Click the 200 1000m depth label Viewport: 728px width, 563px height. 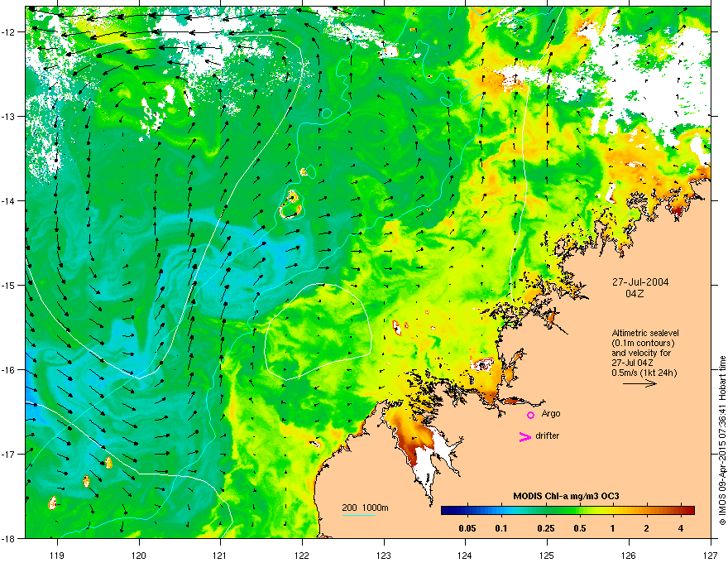tap(365, 508)
